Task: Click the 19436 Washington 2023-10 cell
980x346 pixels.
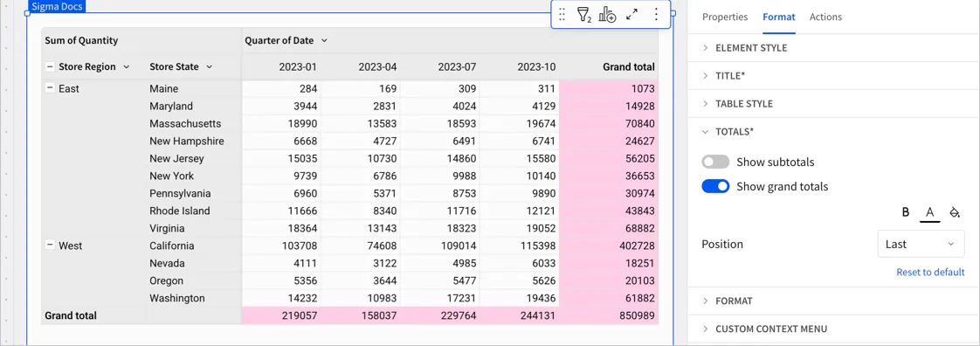Action: [520, 299]
